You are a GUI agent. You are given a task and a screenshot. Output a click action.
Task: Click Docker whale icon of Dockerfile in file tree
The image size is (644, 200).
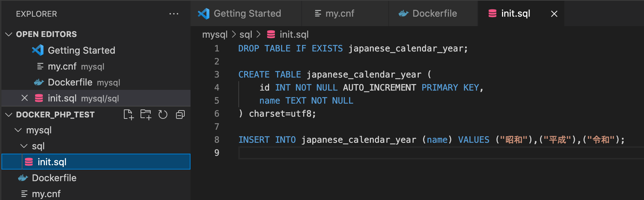pyautogui.click(x=23, y=178)
